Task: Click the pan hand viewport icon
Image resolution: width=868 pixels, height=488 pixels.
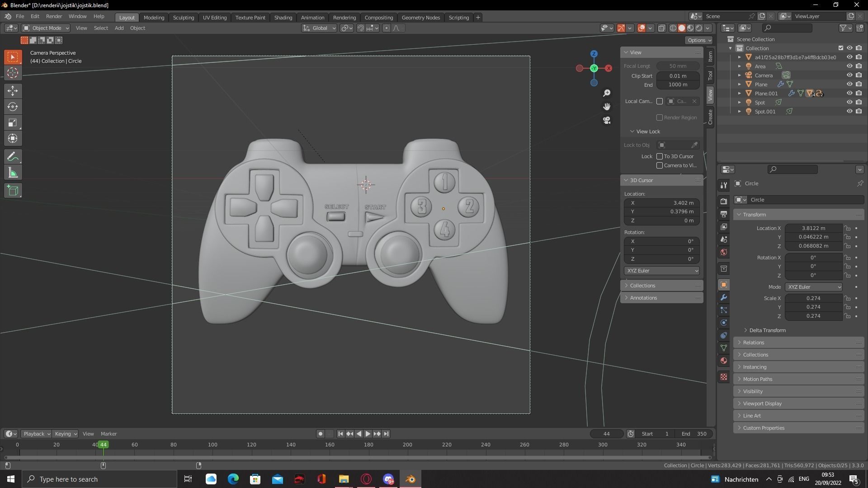Action: 607,107
